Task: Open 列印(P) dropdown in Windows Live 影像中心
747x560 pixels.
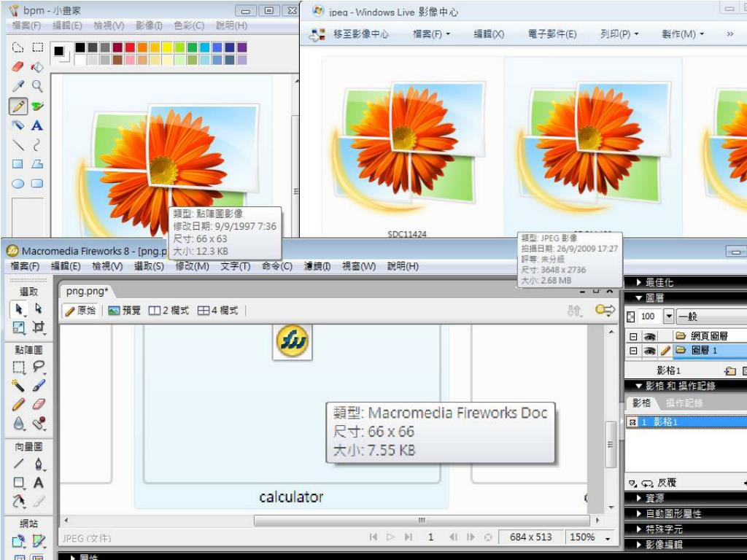Action: (x=619, y=34)
